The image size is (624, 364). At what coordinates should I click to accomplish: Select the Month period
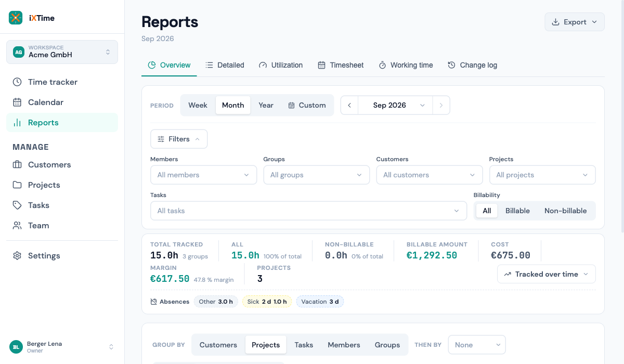pos(233,105)
